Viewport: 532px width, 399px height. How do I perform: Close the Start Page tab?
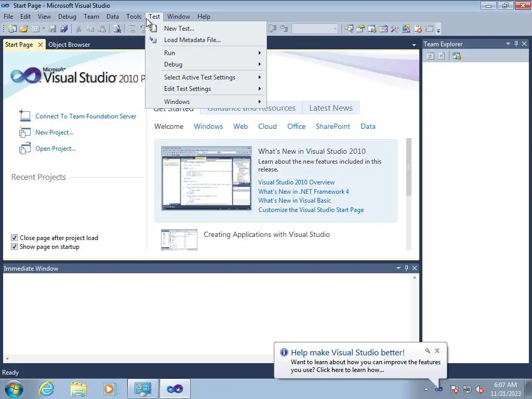pos(40,45)
